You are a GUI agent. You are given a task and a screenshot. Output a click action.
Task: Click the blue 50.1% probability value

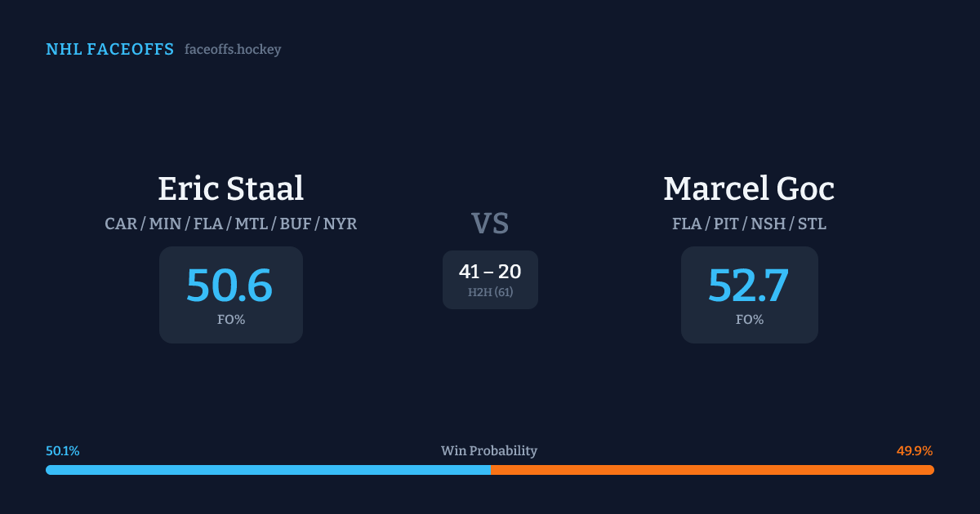pyautogui.click(x=63, y=451)
